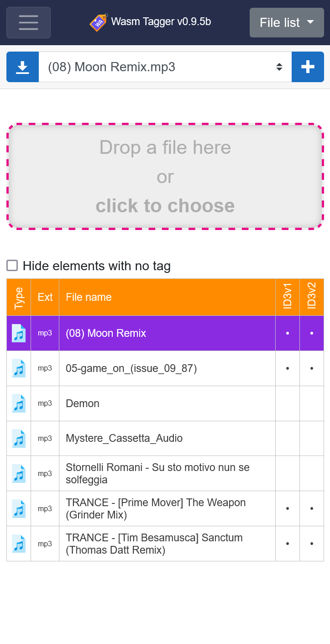The width and height of the screenshot is (330, 644).
Task: Click the drop zone to choose a file
Action: [165, 176]
